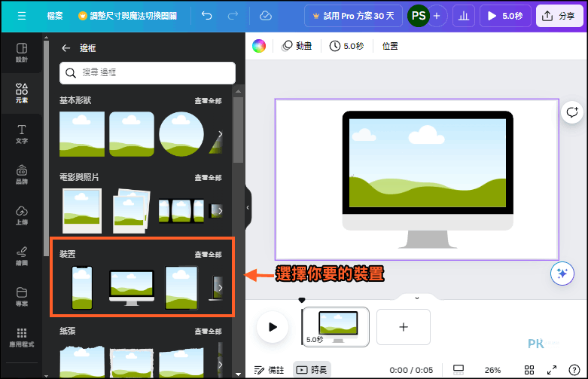Select the rounded square basic frame
This screenshot has width=588, height=379.
tap(132, 134)
